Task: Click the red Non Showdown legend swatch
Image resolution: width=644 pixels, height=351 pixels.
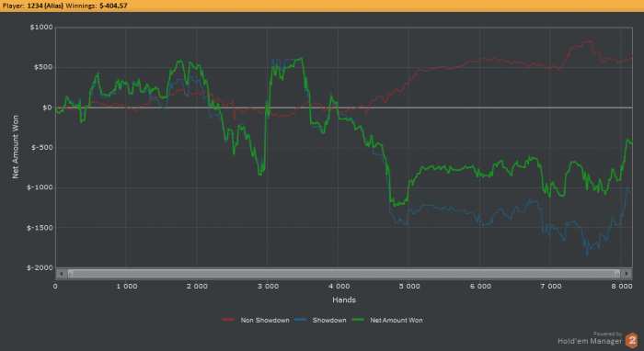Action: pyautogui.click(x=228, y=320)
